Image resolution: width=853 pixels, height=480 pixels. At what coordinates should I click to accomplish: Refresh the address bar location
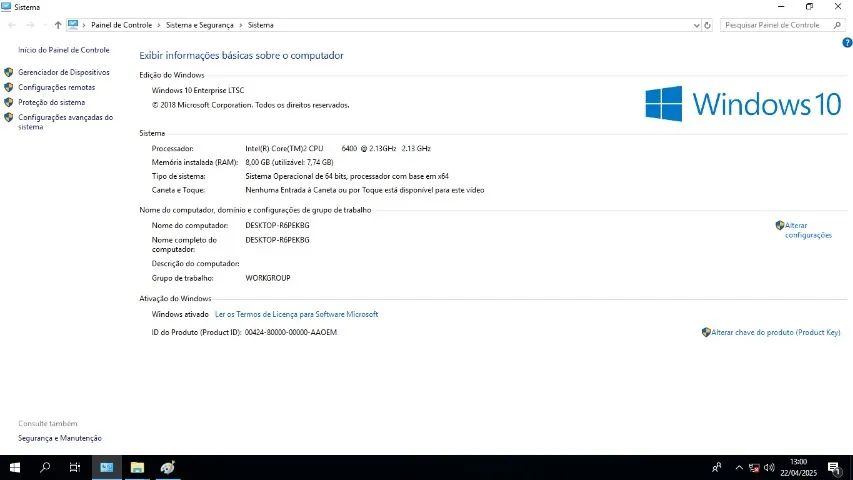coord(707,25)
